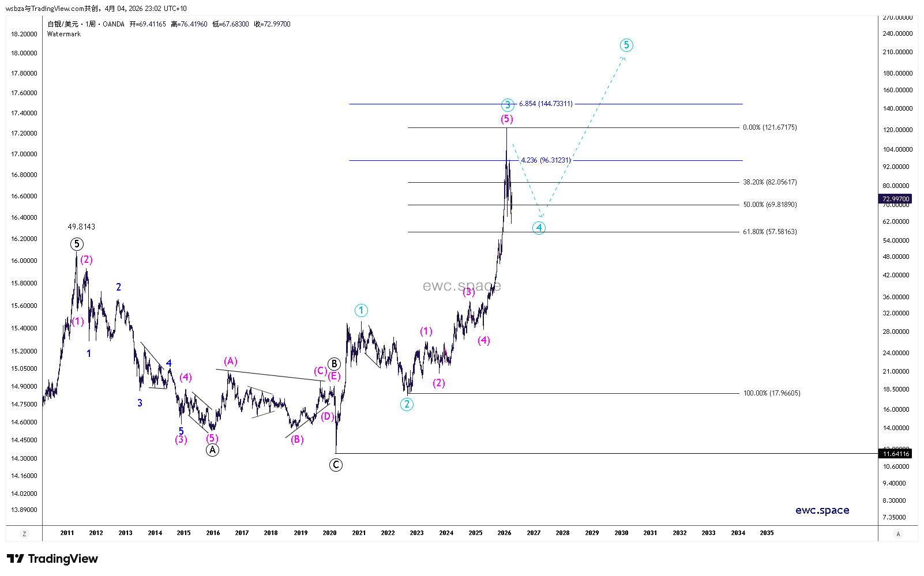Click the 100.00% (17.96605) retracement label
This screenshot has width=924, height=576.
coord(771,393)
